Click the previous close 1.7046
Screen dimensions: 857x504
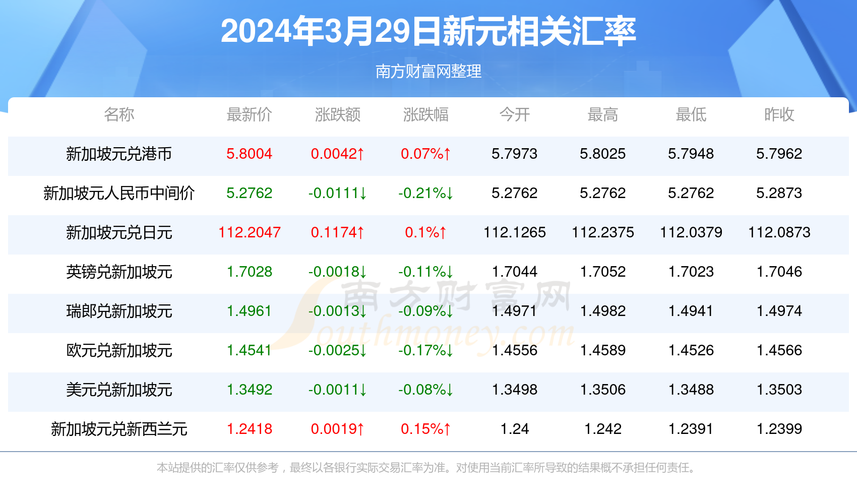point(779,272)
